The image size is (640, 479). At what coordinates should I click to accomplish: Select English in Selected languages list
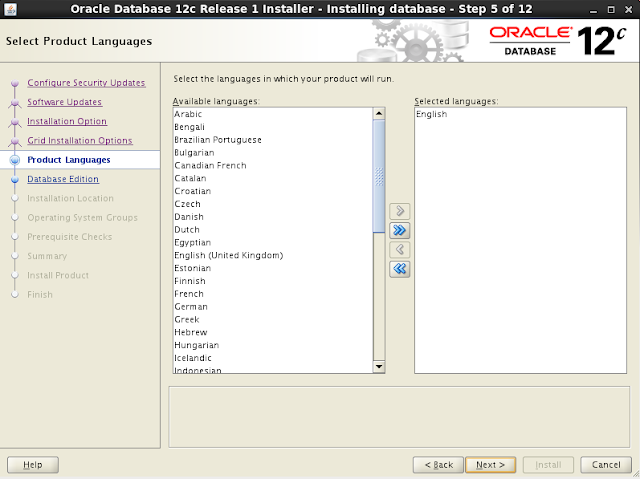[x=520, y=114]
